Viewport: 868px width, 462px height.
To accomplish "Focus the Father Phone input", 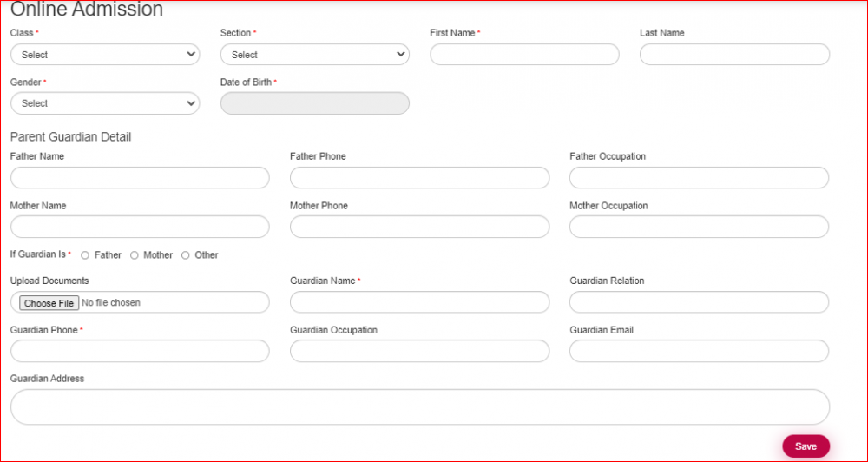I will pyautogui.click(x=419, y=178).
